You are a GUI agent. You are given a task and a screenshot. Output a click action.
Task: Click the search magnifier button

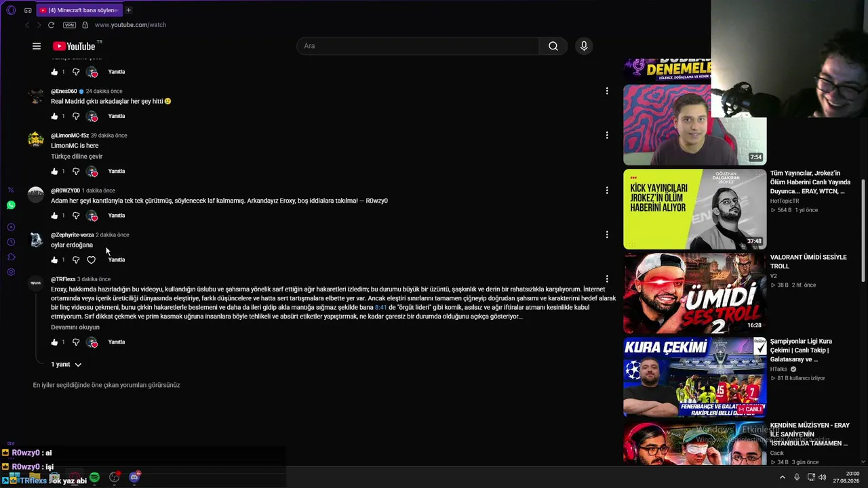[553, 46]
